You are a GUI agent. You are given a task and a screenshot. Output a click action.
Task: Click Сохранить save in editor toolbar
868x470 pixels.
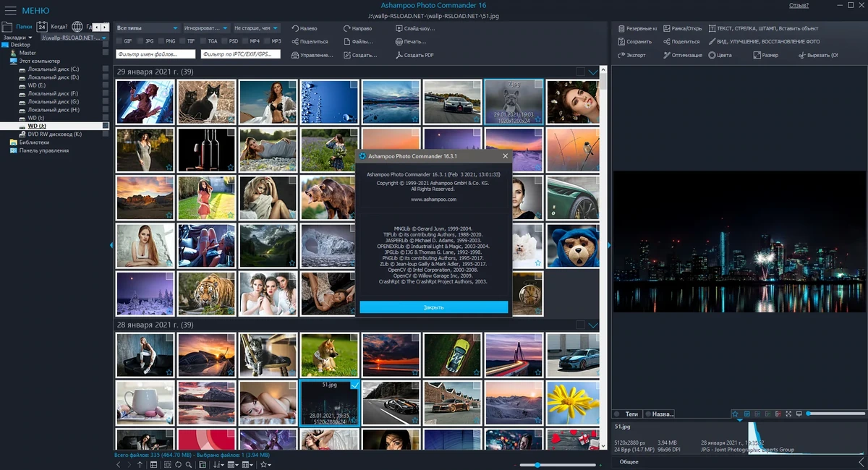(634, 41)
